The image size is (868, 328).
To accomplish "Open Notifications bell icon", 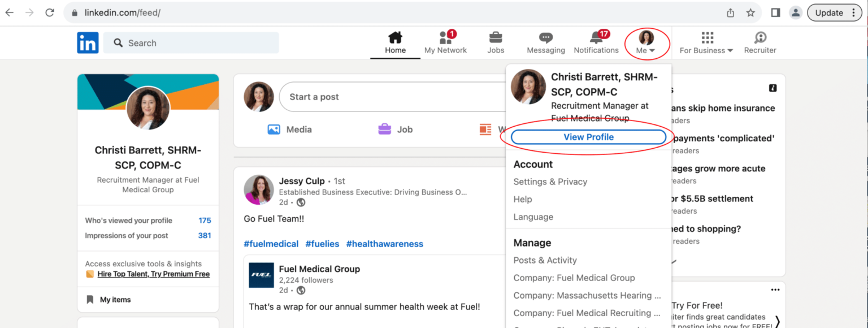I will 596,38.
